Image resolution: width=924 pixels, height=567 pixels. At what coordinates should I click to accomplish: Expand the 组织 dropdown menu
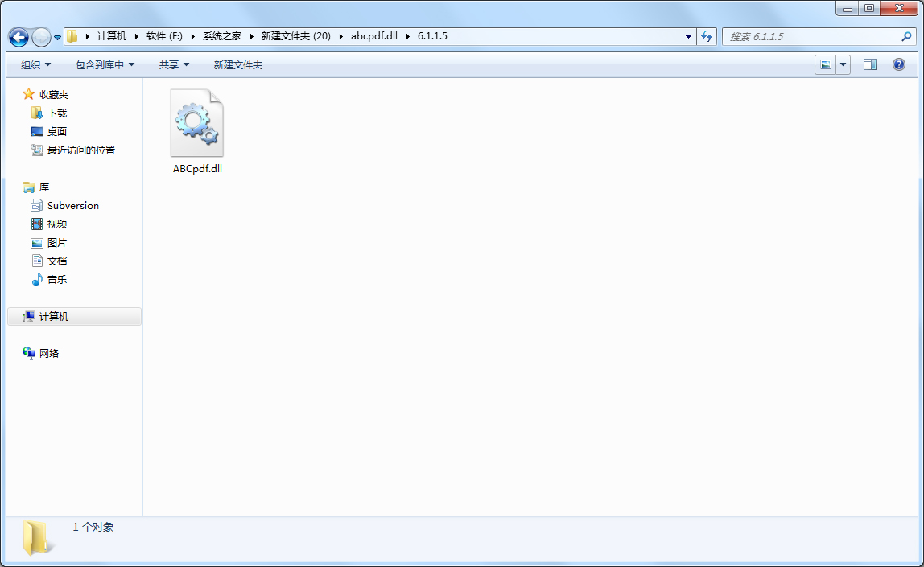click(35, 64)
